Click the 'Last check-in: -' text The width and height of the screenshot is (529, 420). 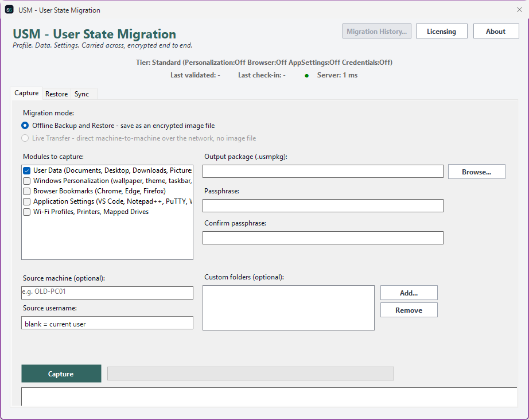[262, 75]
